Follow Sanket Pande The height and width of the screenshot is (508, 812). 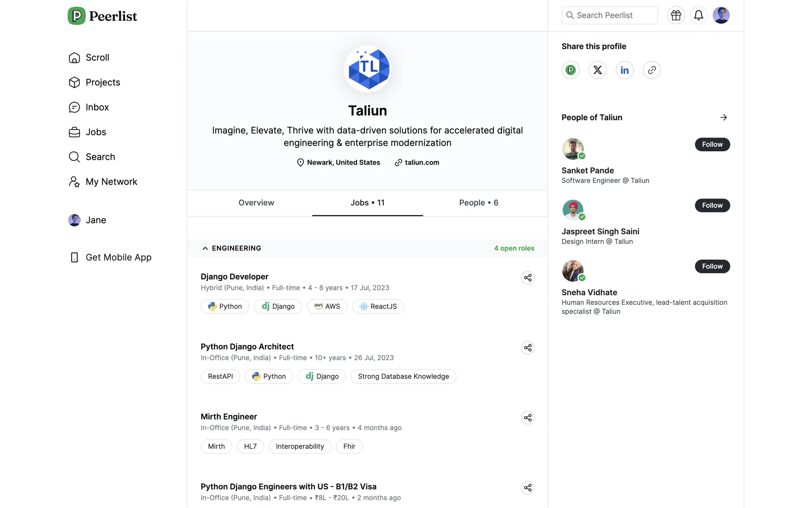coord(712,144)
